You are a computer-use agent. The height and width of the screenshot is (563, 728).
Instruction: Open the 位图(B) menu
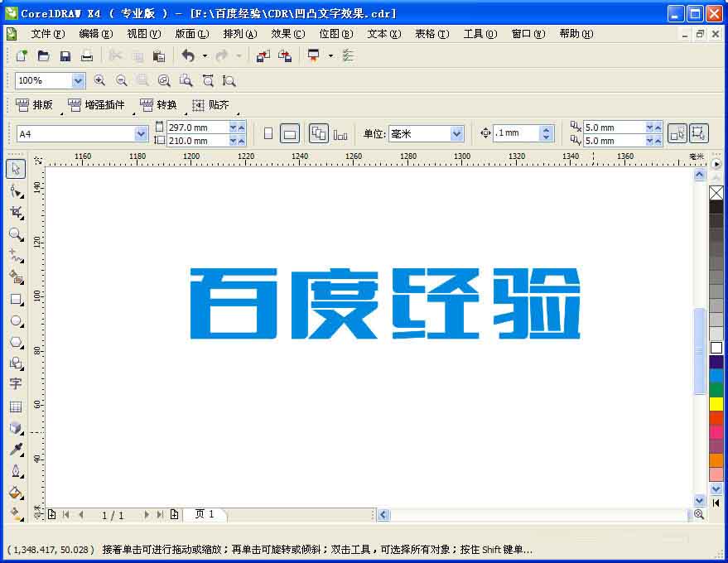pos(336,34)
